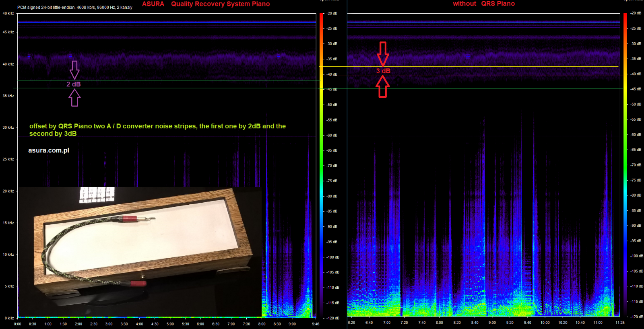This screenshot has height=329, width=644.
Task: Click the 1:30 time axis marker
Action: point(63,324)
